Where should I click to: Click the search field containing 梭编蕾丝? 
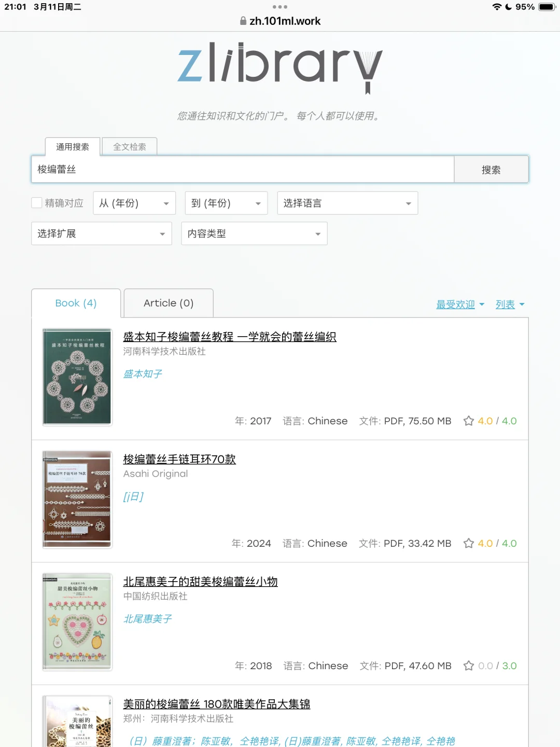(x=243, y=169)
